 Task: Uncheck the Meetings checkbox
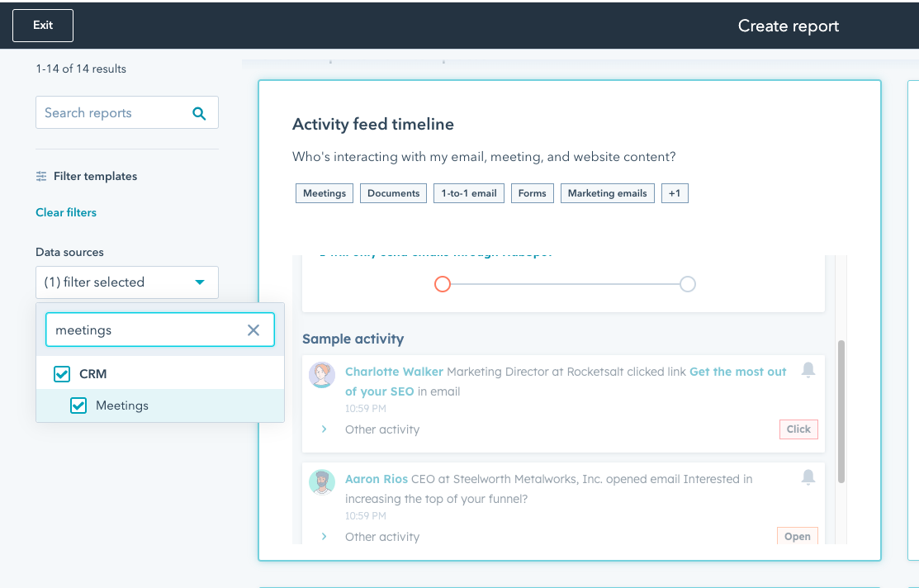click(x=78, y=405)
